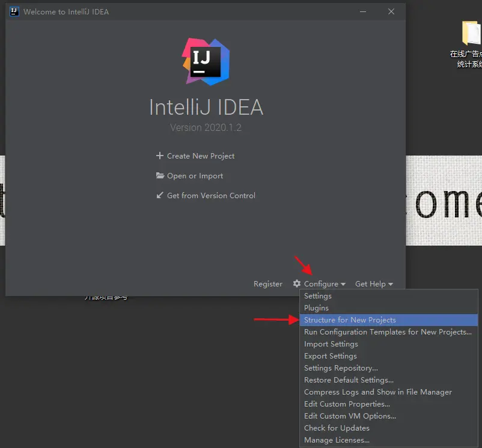This screenshot has width=482, height=448.
Task: Select Restore Default Settings...
Action: (x=389, y=380)
